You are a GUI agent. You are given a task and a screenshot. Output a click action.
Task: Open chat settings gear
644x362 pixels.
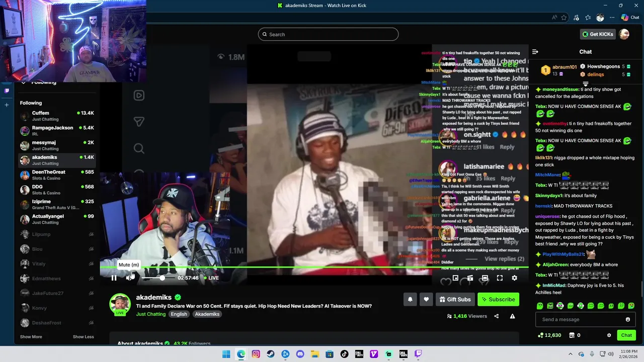click(609, 335)
